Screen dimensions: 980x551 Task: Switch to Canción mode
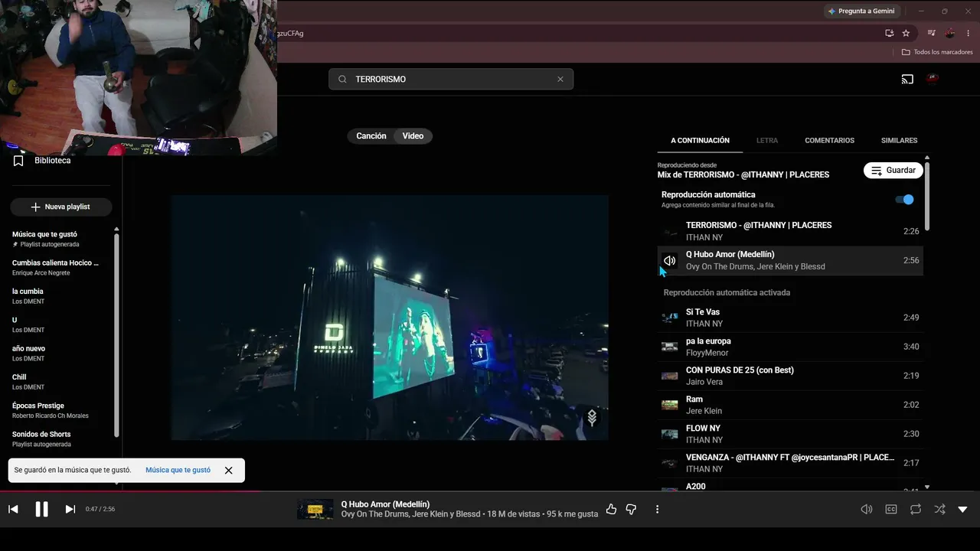pos(371,136)
